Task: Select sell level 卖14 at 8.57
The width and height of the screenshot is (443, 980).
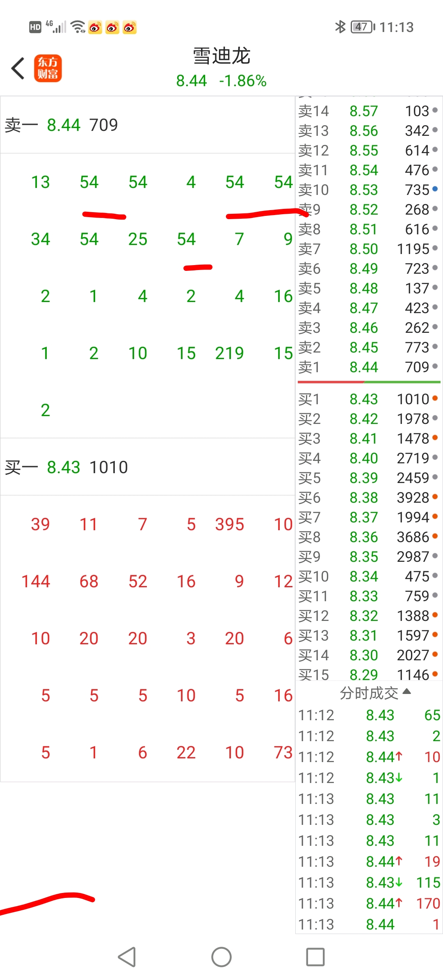Action: [x=368, y=111]
